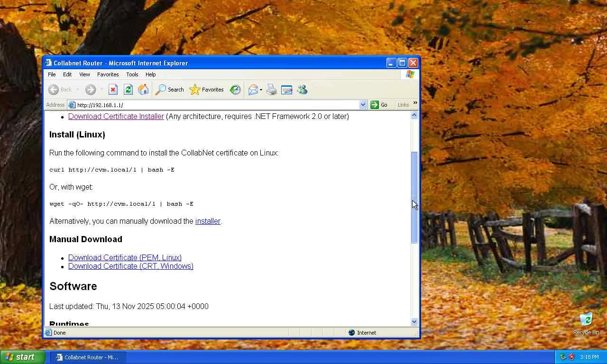Click Download Certificate (PEM, Linux) link
This screenshot has height=364, width=607.
click(125, 258)
